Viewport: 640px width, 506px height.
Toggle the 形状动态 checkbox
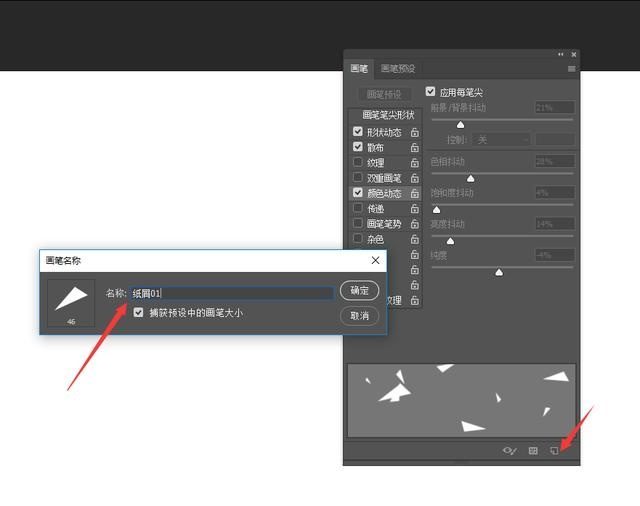(358, 131)
